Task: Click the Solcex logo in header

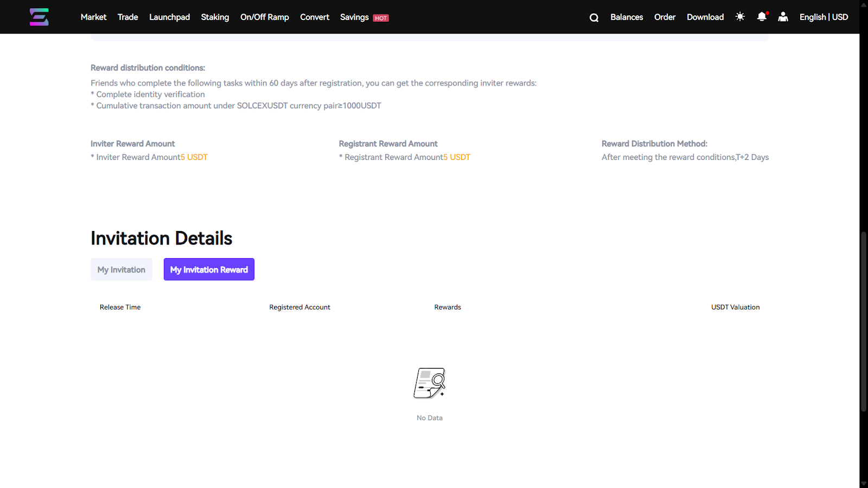Action: (39, 17)
